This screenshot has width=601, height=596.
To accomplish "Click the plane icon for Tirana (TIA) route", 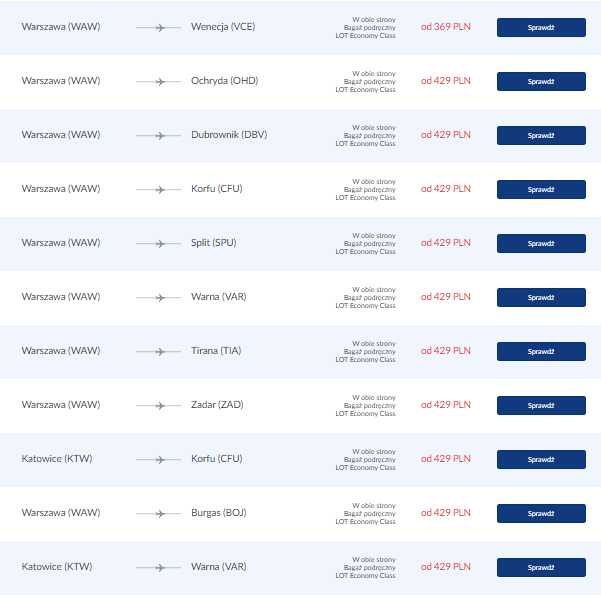I will click(158, 352).
